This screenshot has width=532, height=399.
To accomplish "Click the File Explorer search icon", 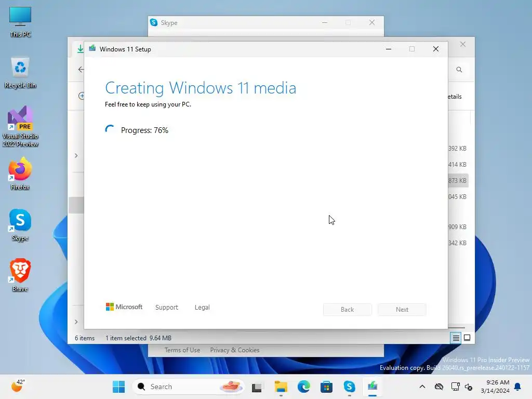I will click(459, 70).
